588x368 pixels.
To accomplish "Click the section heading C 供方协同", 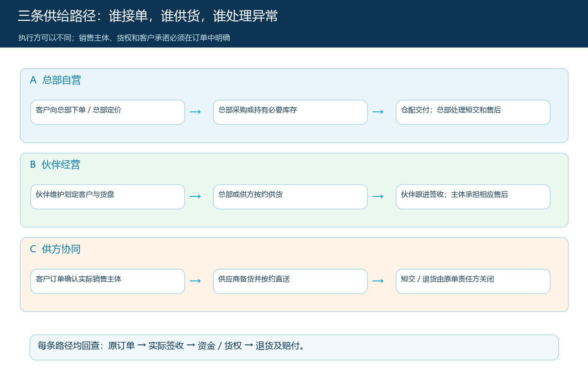I will pyautogui.click(x=55, y=249).
